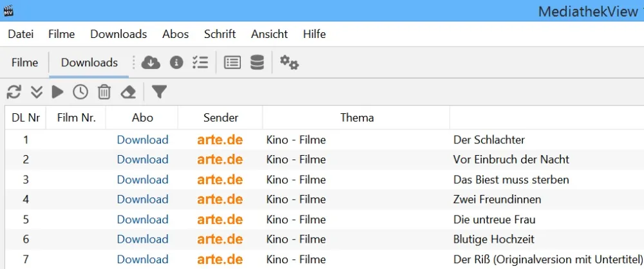Open the Downloads menu in menu bar

118,34
